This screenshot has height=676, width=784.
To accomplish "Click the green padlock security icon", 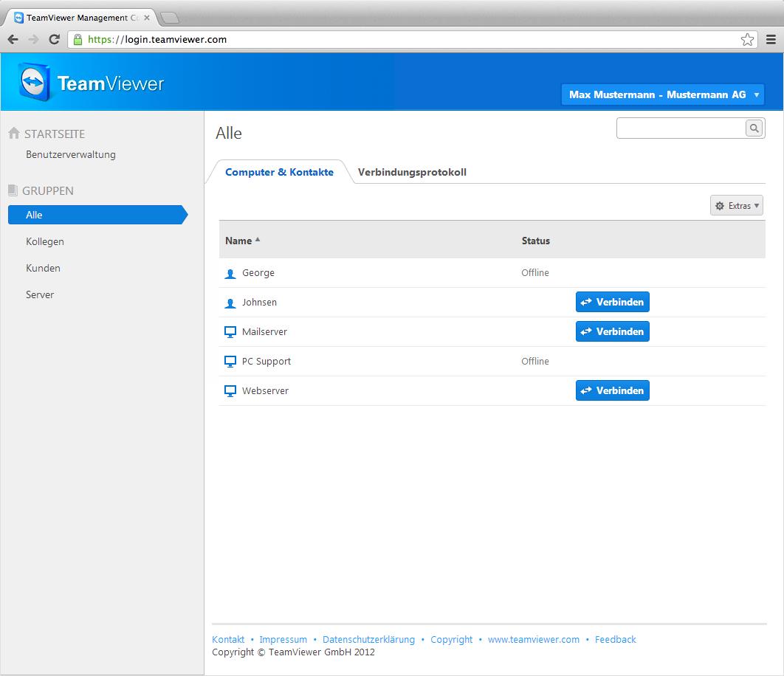I will pyautogui.click(x=78, y=40).
